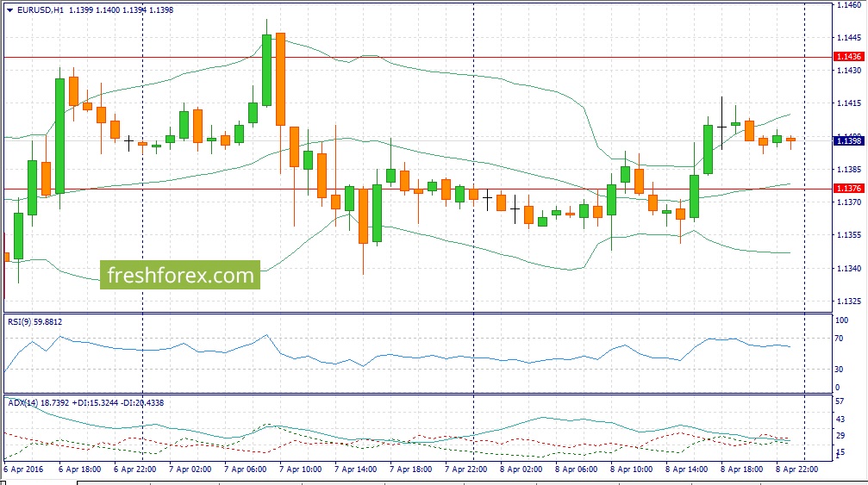Image resolution: width=868 pixels, height=485 pixels.
Task: Select the upper red horizontal line
Action: [x=431, y=57]
